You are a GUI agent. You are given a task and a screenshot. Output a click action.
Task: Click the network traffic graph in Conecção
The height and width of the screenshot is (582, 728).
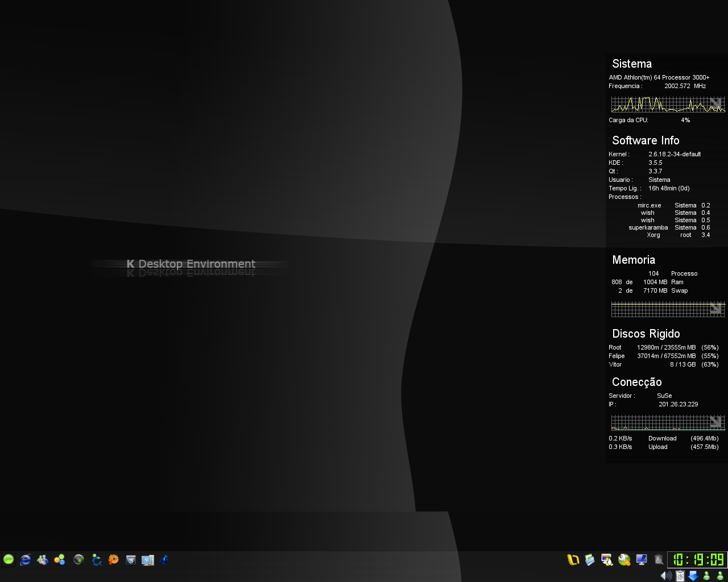(x=668, y=422)
